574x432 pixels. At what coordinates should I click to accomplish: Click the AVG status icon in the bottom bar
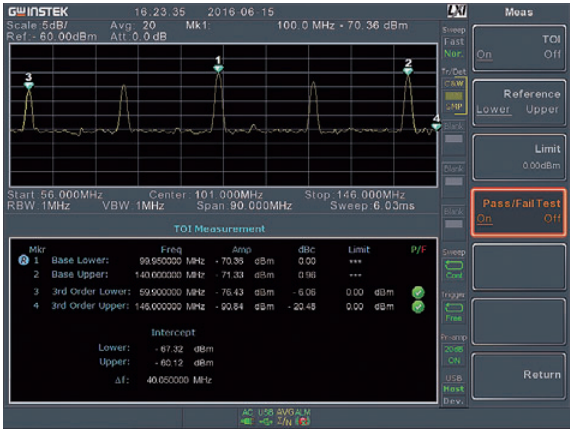click(x=284, y=417)
